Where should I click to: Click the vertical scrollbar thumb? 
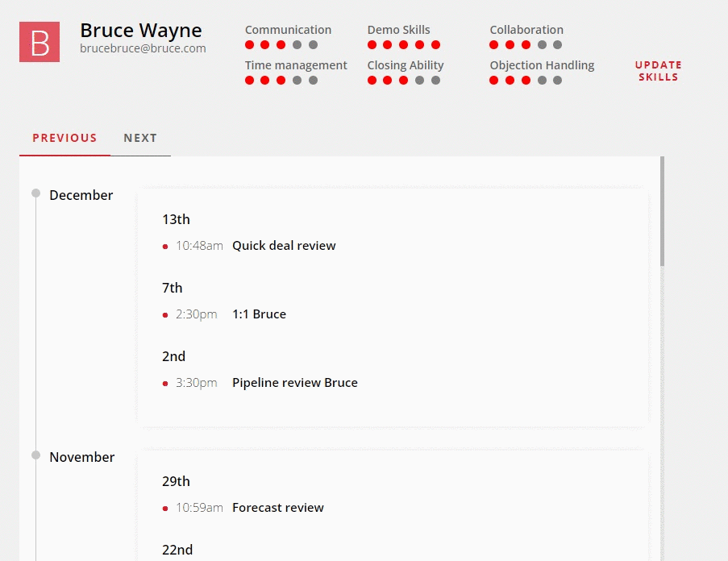662,211
